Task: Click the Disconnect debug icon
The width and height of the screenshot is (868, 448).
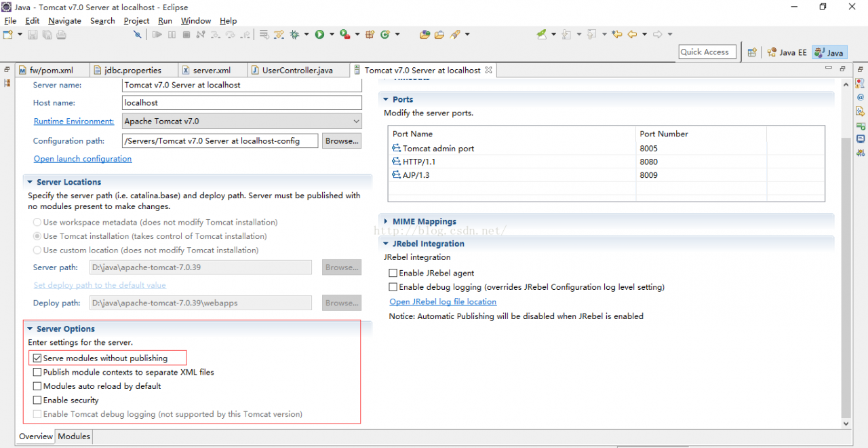Action: point(201,34)
